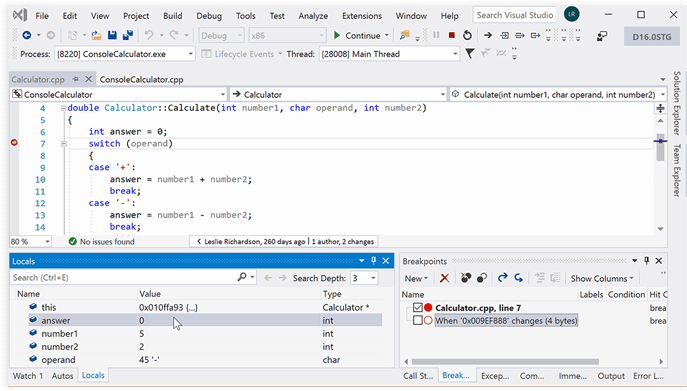Open the New breakpoint dropdown
The height and width of the screenshot is (391, 687).
coord(416,278)
